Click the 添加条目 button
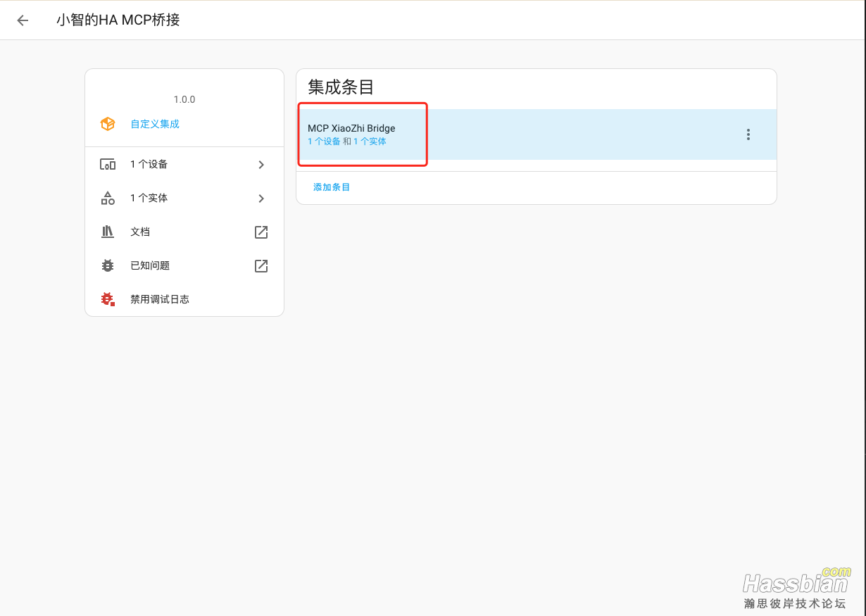866x616 pixels. (332, 187)
